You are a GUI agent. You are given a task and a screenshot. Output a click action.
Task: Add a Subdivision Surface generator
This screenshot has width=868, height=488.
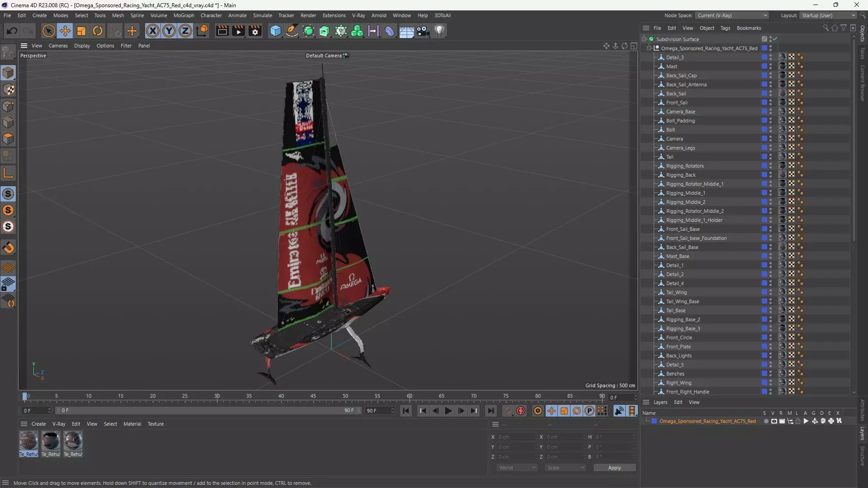pos(308,31)
